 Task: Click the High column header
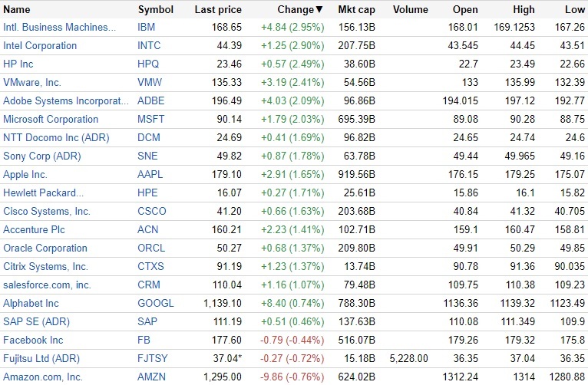[524, 10]
